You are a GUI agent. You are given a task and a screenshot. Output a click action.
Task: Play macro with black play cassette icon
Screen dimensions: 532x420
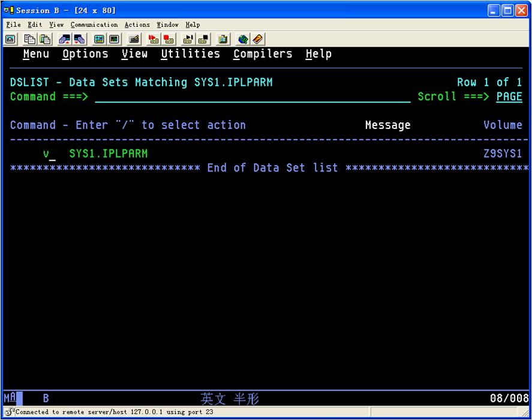pos(188,40)
